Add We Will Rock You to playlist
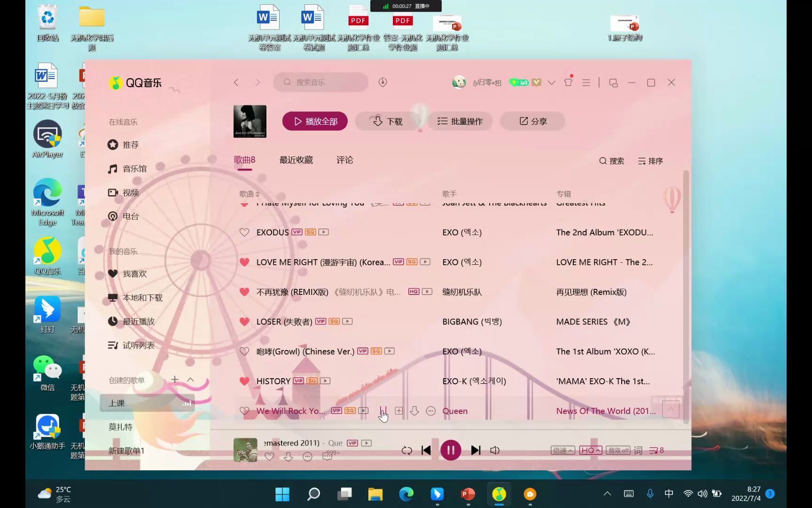The image size is (812, 508). click(x=399, y=411)
